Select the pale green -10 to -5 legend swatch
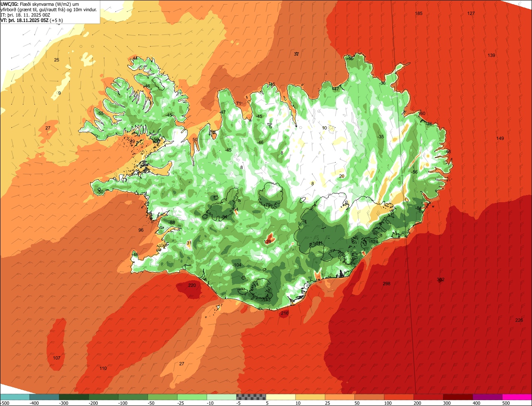The height and width of the screenshot is (406, 532). pos(222,397)
